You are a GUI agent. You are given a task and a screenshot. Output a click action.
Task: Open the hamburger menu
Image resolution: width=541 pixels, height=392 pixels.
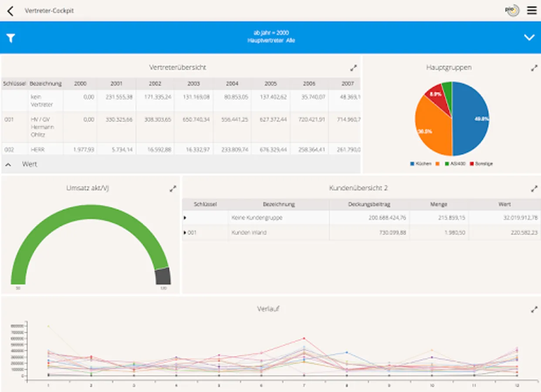[532, 10]
